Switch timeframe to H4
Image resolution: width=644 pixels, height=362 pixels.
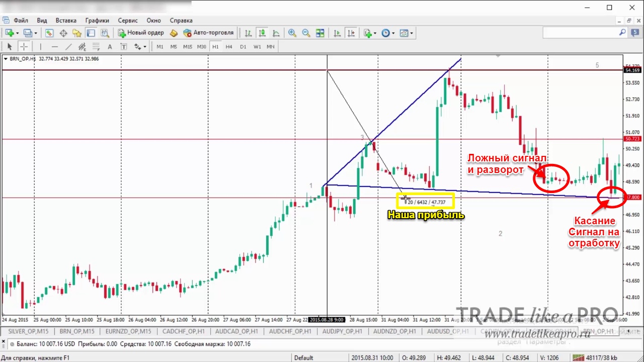click(x=229, y=47)
